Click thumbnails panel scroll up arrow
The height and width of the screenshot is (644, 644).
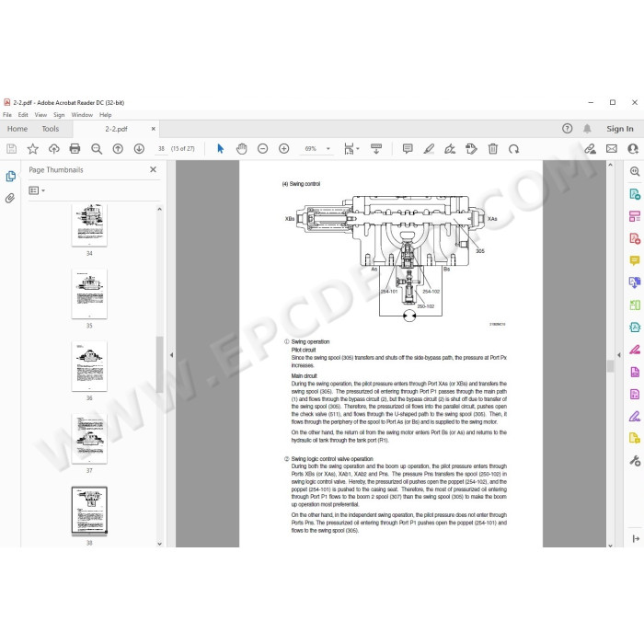pyautogui.click(x=160, y=209)
